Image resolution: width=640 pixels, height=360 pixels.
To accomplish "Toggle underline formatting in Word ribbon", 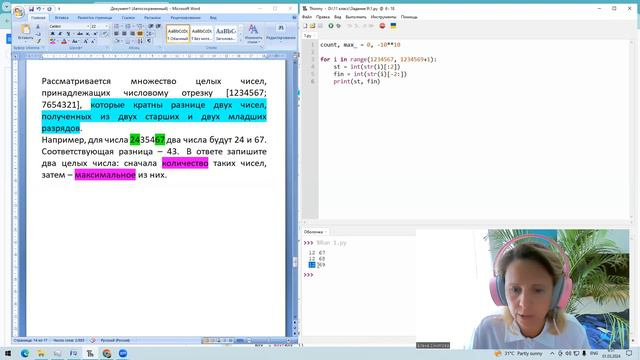I will coord(68,34).
